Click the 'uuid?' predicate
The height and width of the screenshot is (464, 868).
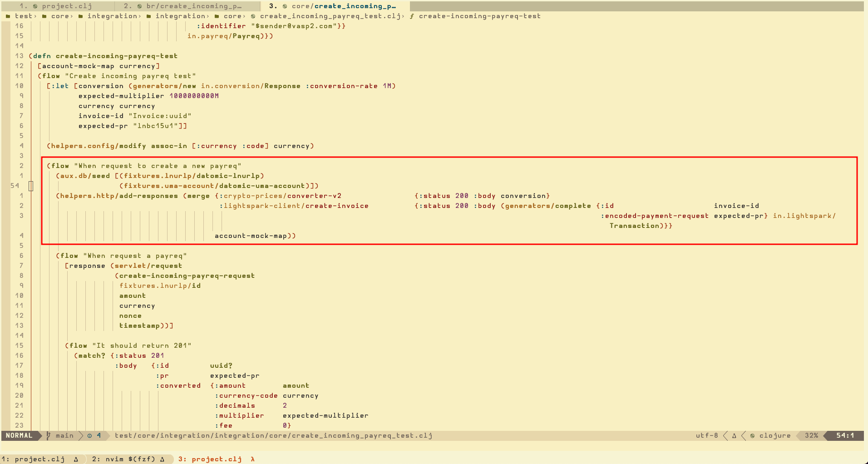[221, 366]
